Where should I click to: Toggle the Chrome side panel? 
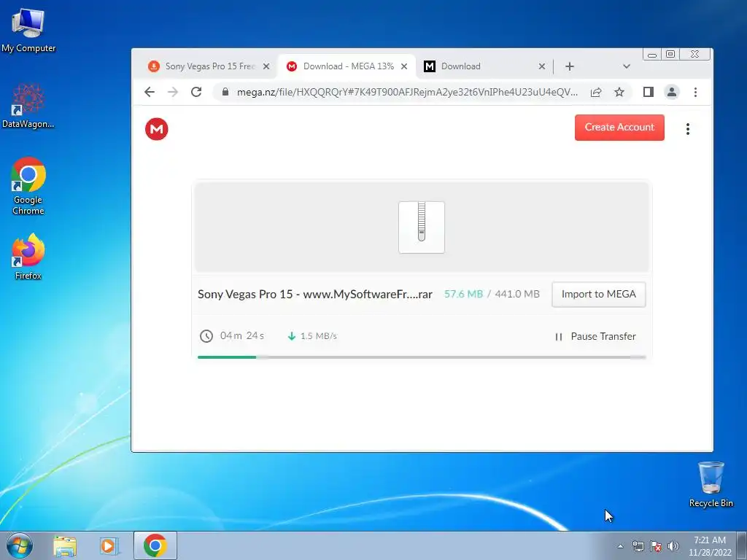point(649,92)
